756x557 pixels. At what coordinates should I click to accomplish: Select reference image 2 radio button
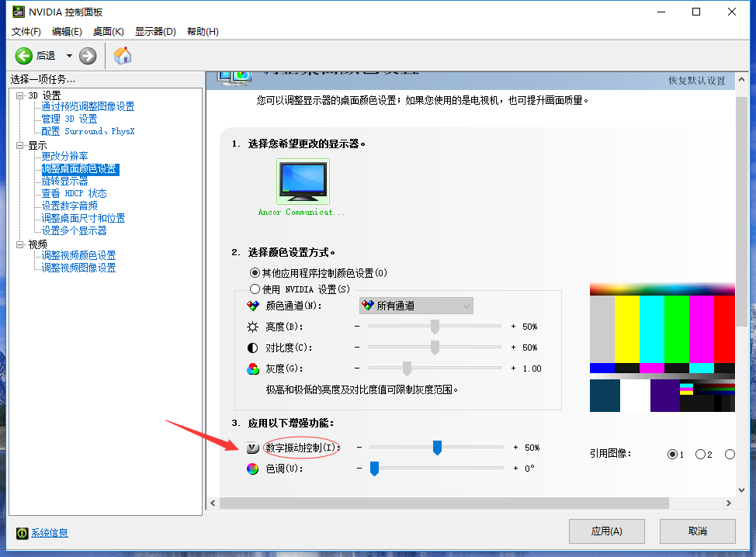point(701,455)
